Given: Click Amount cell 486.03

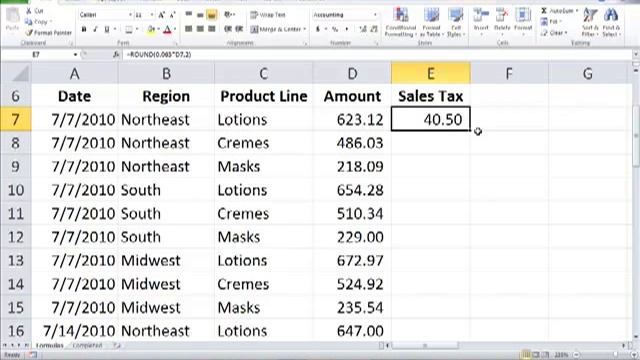Looking at the screenshot, I should tap(352, 143).
